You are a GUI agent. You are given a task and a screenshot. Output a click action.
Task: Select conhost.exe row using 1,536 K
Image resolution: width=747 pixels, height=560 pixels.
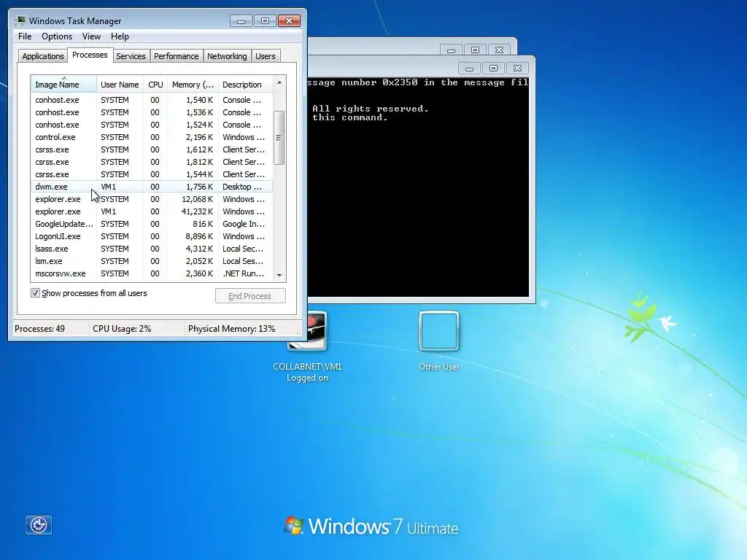[x=152, y=112]
